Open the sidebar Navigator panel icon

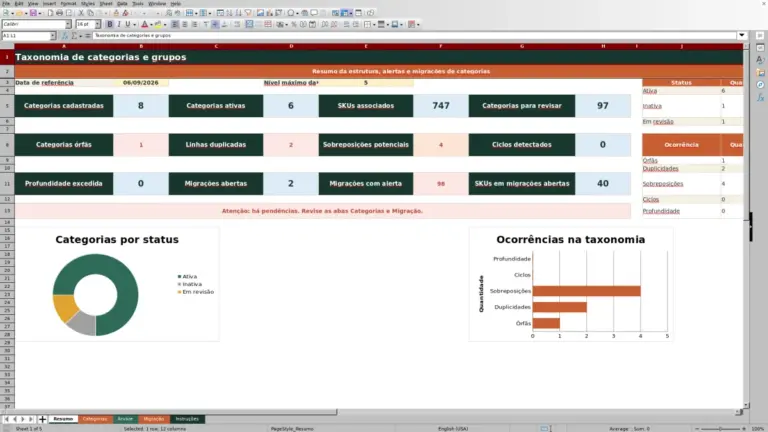760,85
